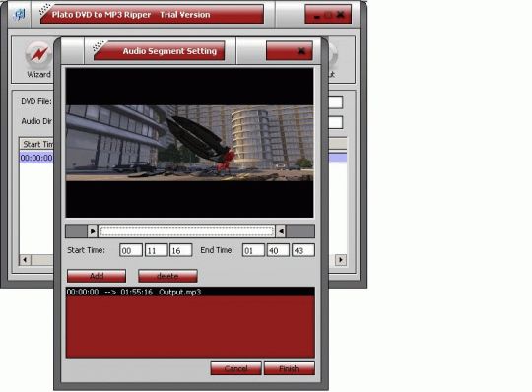Click the segment range slider track
This screenshot has width=532, height=392.
click(187, 231)
